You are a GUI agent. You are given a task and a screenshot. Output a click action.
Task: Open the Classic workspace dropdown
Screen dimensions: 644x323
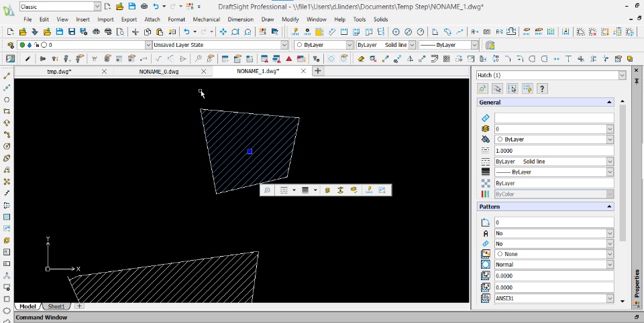[x=97, y=6]
